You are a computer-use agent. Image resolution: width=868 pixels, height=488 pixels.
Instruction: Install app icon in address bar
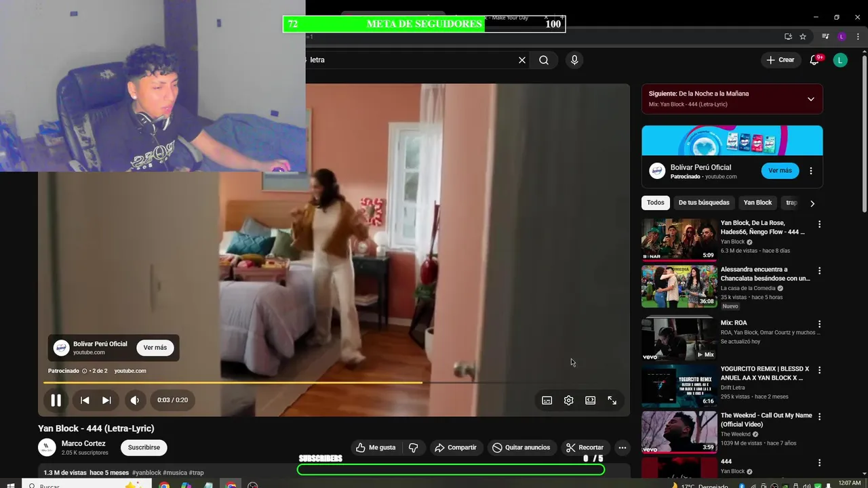(788, 37)
